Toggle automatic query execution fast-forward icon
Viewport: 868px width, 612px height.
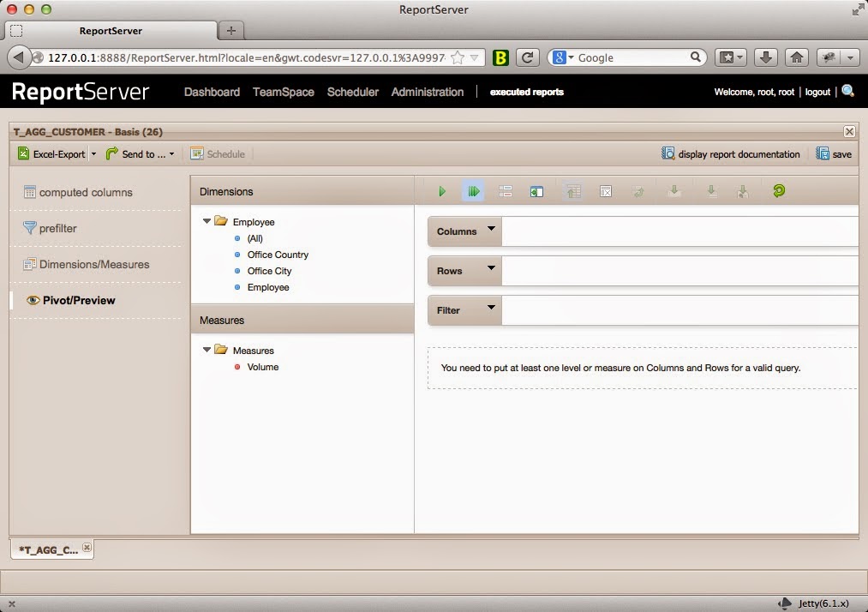point(473,192)
